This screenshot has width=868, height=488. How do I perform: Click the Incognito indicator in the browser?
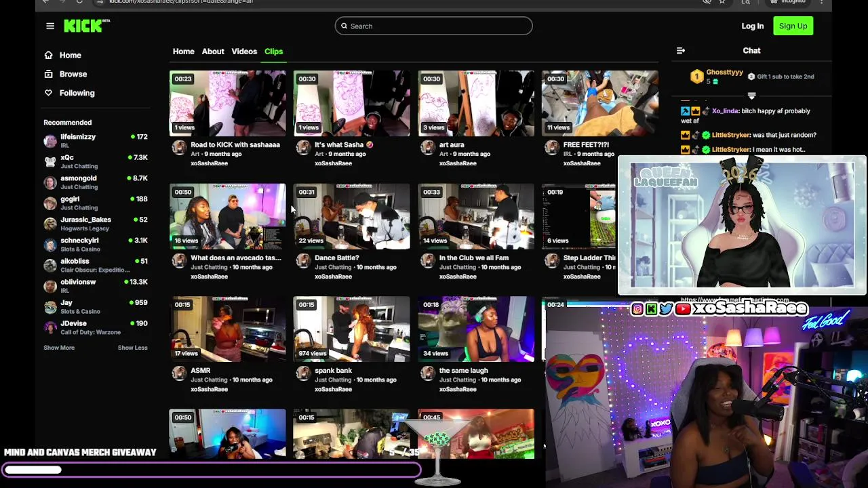click(x=788, y=2)
